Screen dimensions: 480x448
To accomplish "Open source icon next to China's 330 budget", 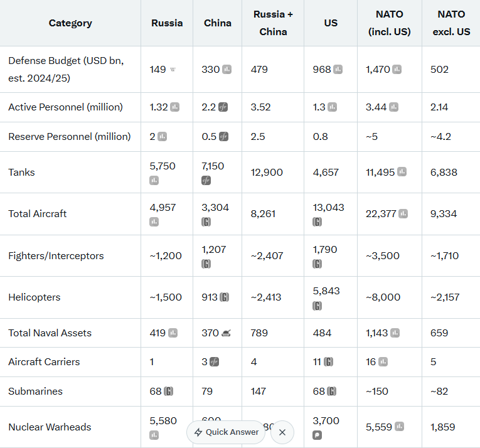I will 227,70.
